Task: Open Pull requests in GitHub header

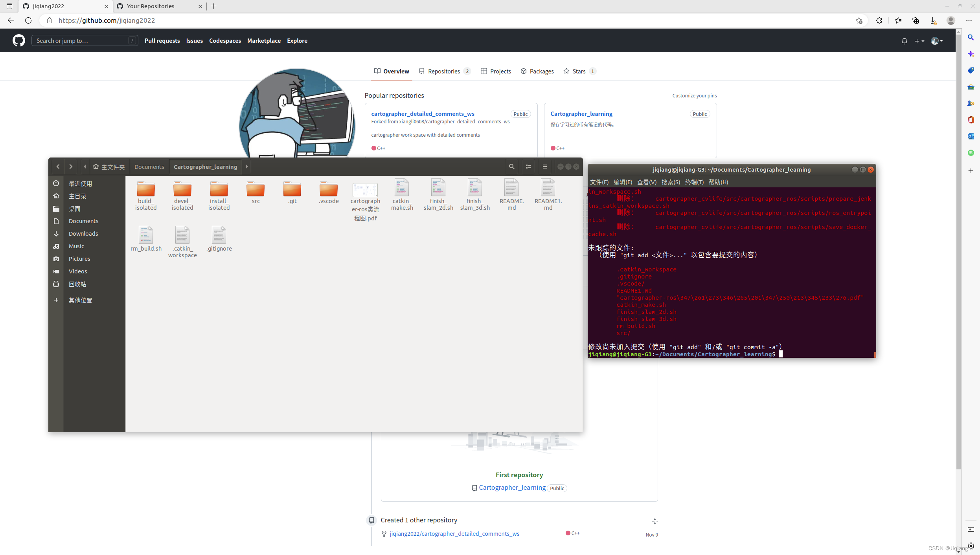Action: [x=162, y=40]
